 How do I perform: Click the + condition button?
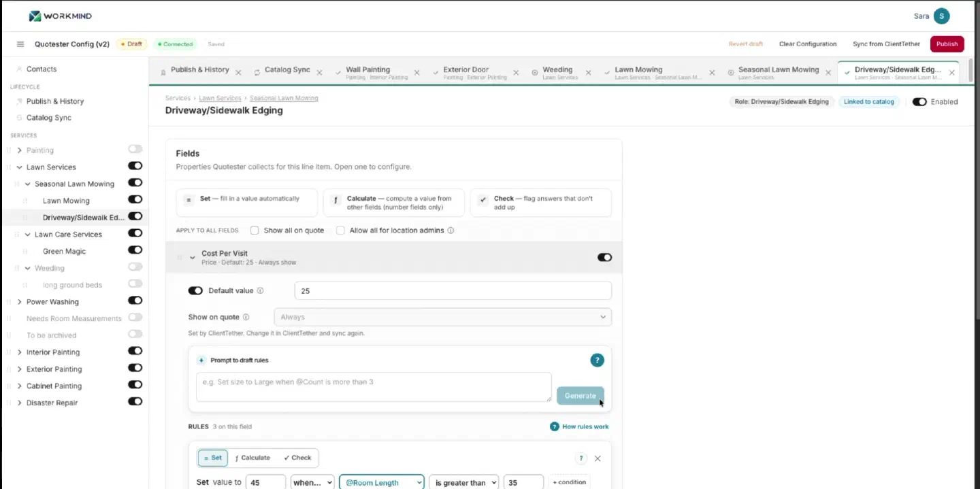click(x=569, y=482)
